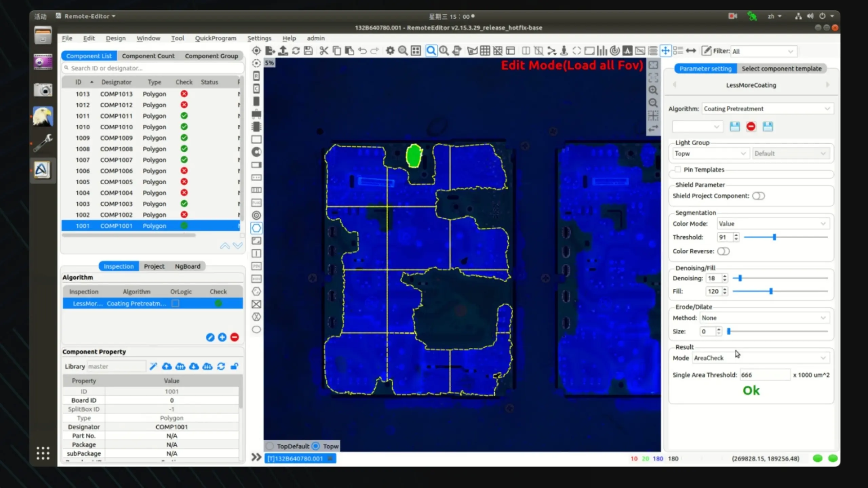The width and height of the screenshot is (868, 488).
Task: Select the Topw radio button
Action: point(316,446)
